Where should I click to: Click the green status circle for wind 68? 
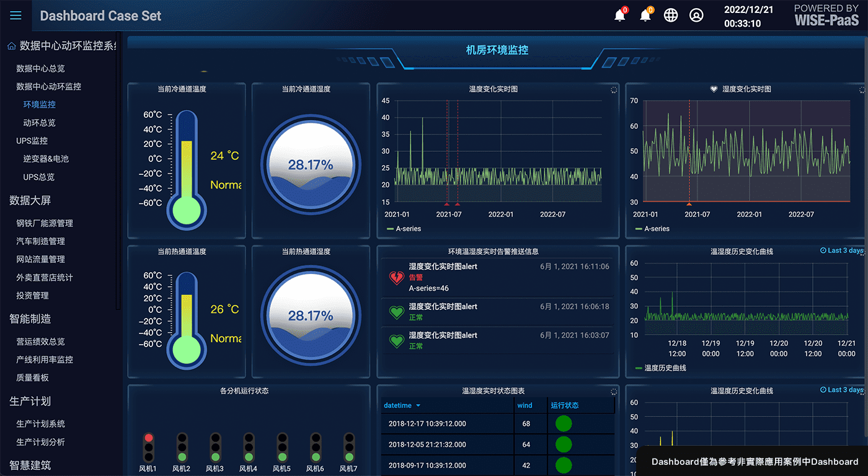[563, 424]
